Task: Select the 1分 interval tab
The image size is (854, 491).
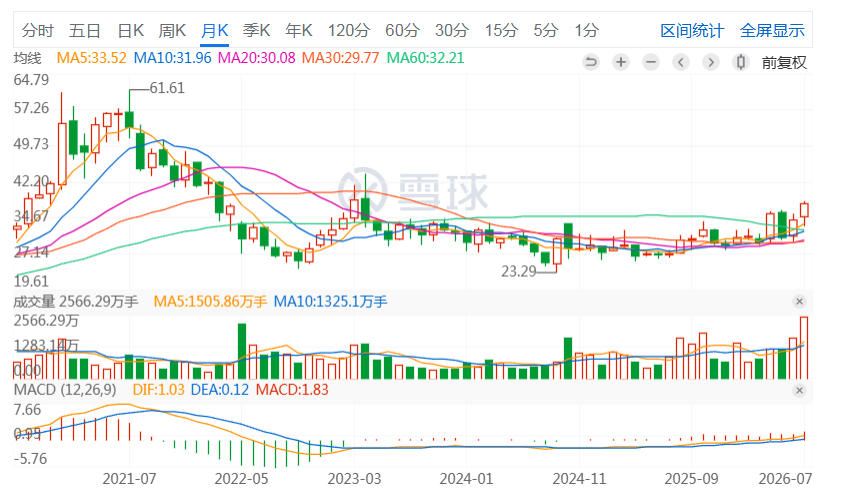Action: point(587,30)
